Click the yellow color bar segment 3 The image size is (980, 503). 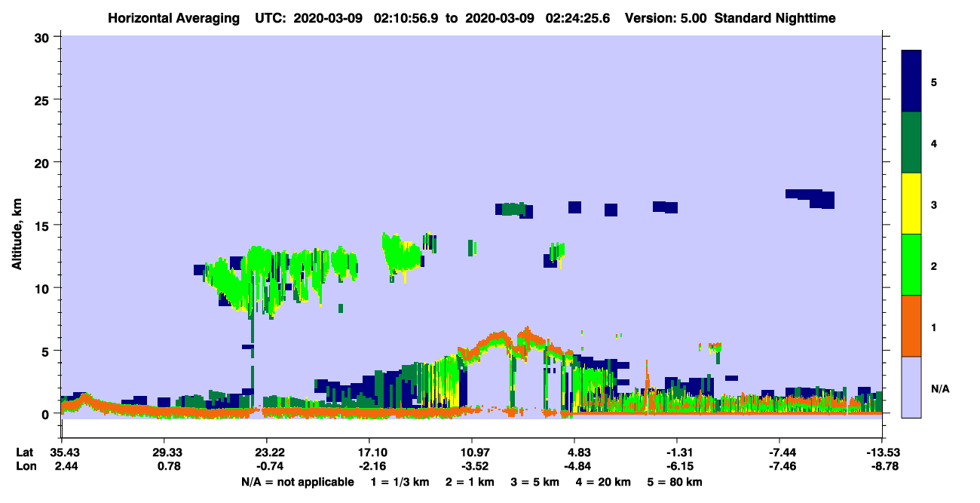(911, 204)
